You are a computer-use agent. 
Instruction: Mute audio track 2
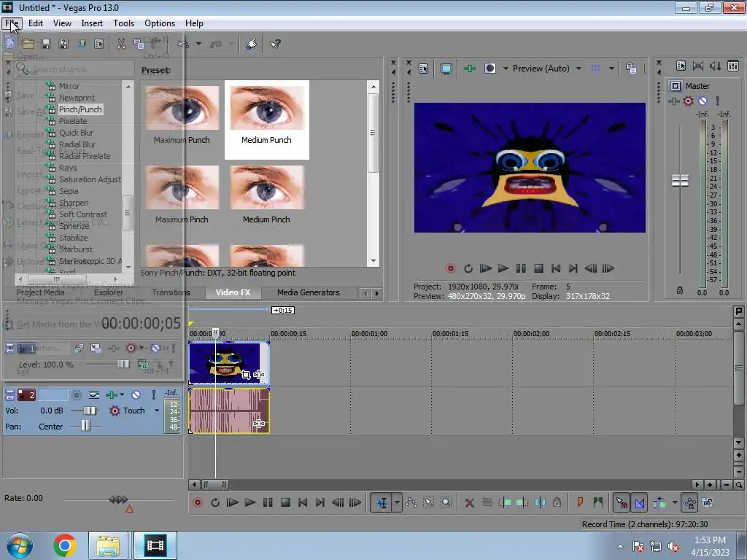136,394
